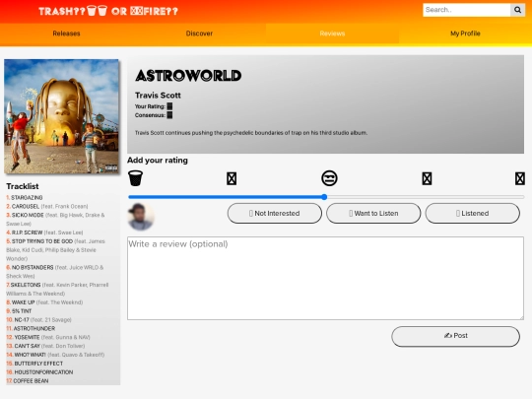Click the search magnifier icon
532x399 pixels.
click(517, 10)
